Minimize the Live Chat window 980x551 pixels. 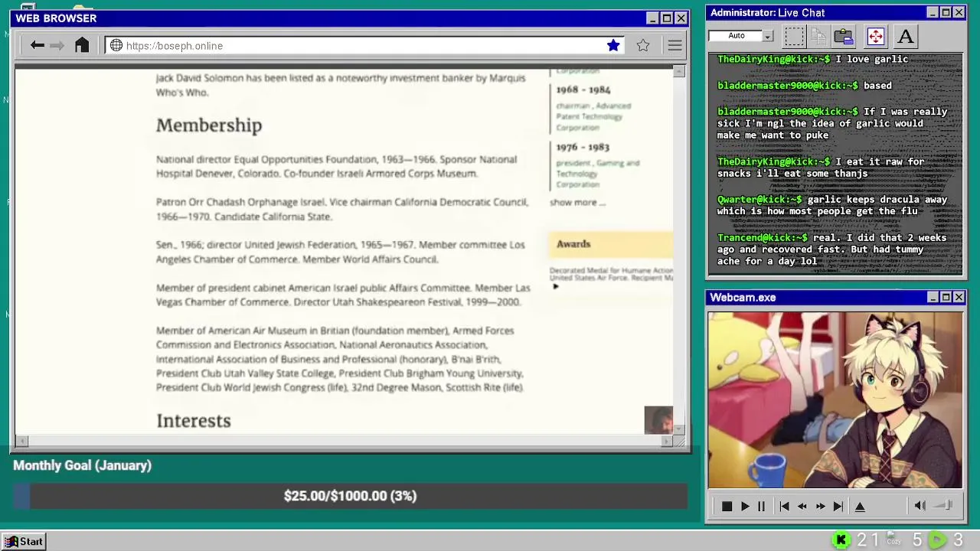tap(932, 13)
